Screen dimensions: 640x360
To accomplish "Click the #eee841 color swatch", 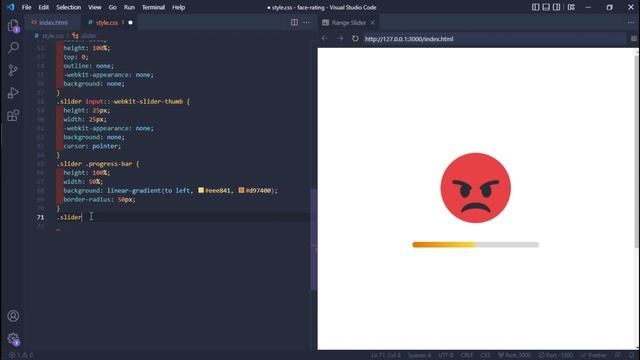I will [x=201, y=190].
